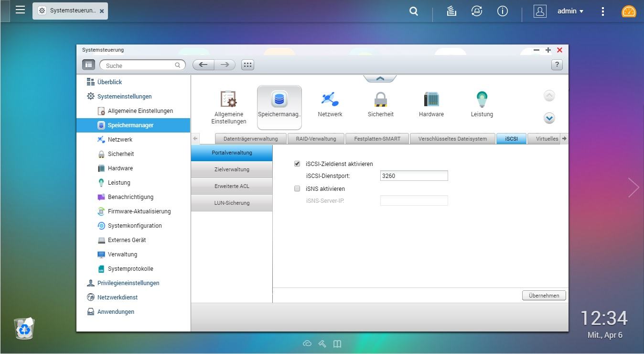Click the user profile icon
The width and height of the screenshot is (644, 354).
[540, 11]
